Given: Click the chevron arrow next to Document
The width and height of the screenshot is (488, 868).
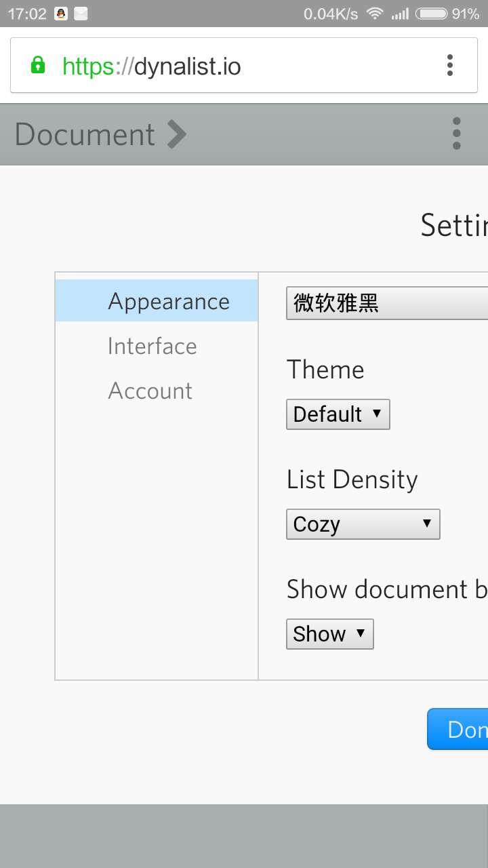Looking at the screenshot, I should click(x=176, y=134).
